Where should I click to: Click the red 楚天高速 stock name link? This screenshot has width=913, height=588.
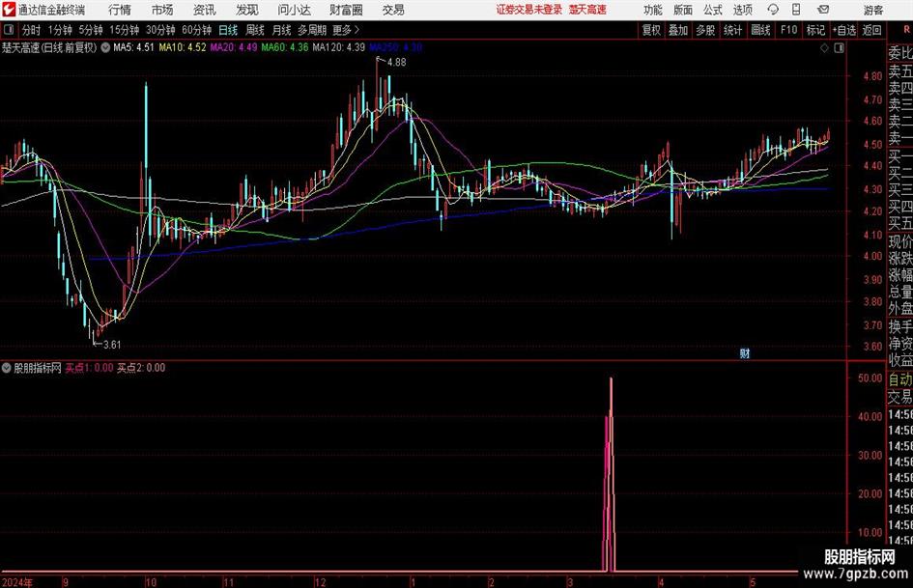point(587,10)
